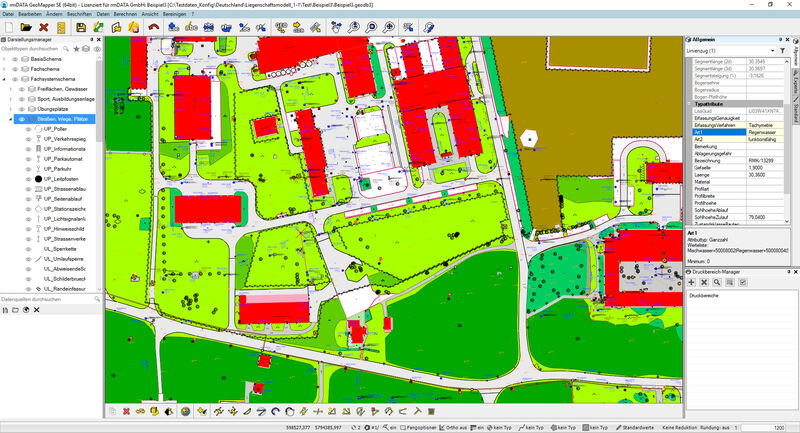Viewport: 800px width, 433px height.
Task: Click the red Undo arrow icon
Action: coord(153,27)
